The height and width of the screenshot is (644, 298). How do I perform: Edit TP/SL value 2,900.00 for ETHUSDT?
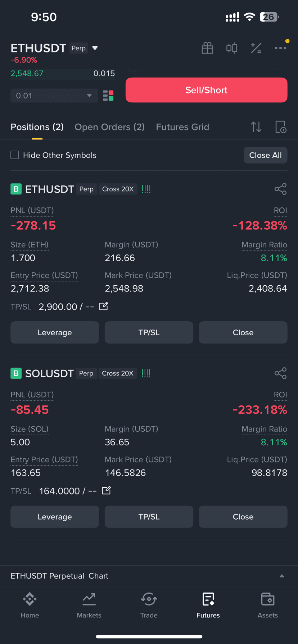[104, 306]
